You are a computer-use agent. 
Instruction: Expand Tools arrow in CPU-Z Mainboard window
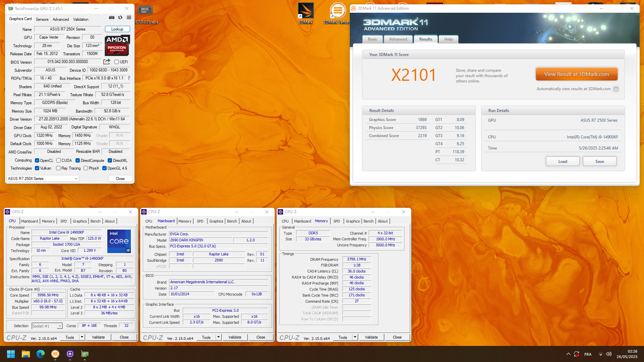218,337
